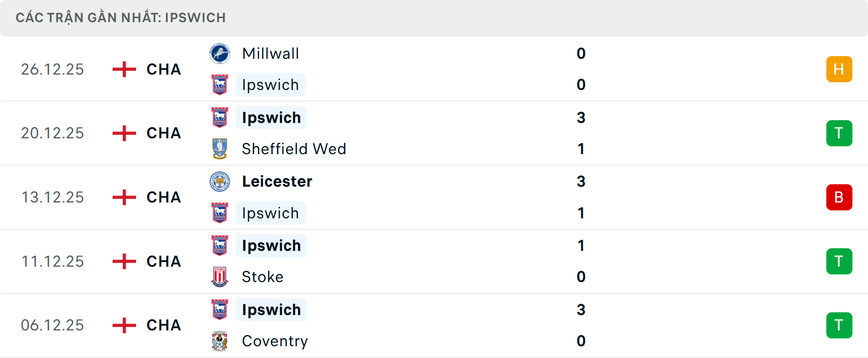
Task: Select the red B loss indicator
Action: click(x=839, y=197)
